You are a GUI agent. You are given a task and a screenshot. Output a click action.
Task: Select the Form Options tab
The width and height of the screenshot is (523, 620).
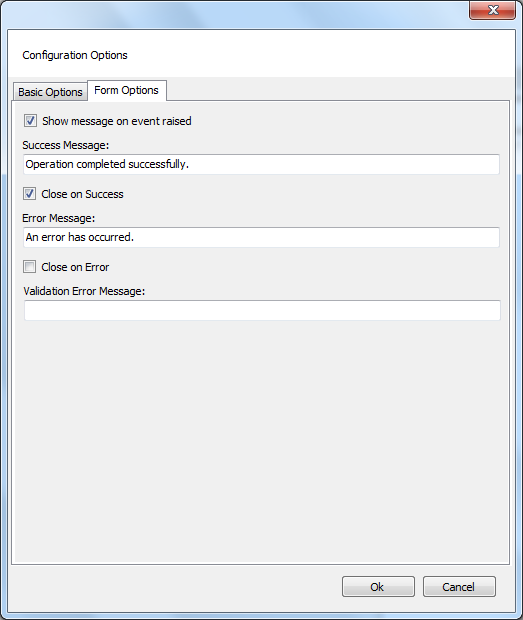127,91
